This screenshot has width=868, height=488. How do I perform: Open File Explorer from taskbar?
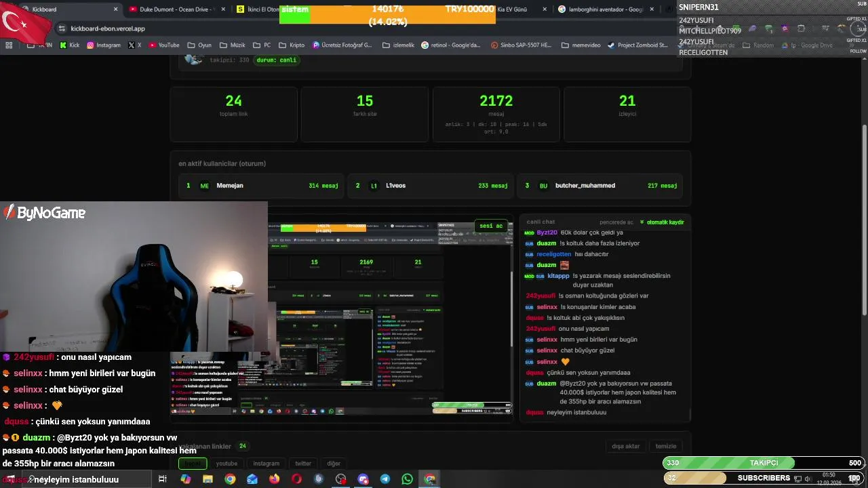208,479
